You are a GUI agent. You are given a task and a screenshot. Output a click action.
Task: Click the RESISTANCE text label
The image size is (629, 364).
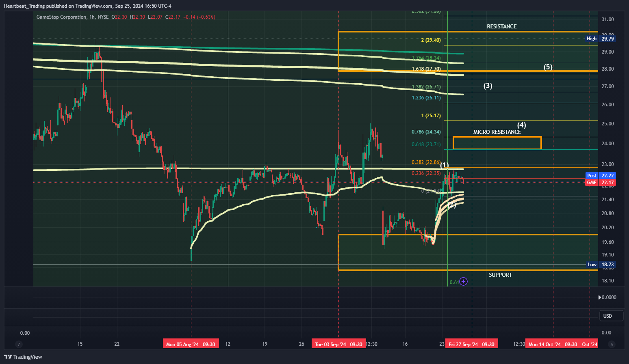pyautogui.click(x=502, y=26)
